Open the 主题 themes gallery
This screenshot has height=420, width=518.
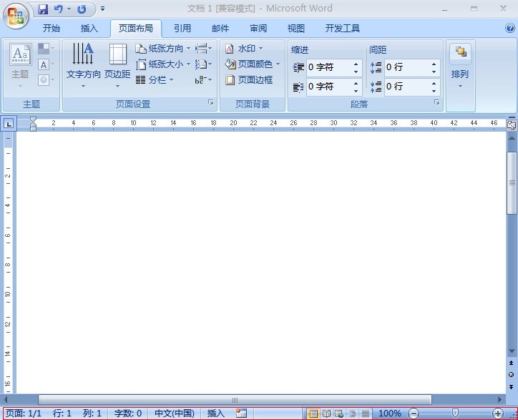tap(20, 66)
